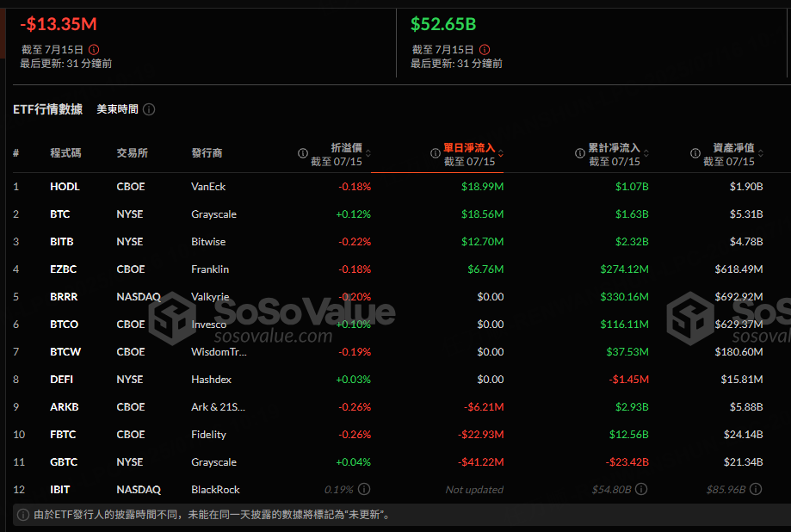Click info icon before 累計淨流入 header
Viewport: 791px width, 532px height.
click(579, 153)
